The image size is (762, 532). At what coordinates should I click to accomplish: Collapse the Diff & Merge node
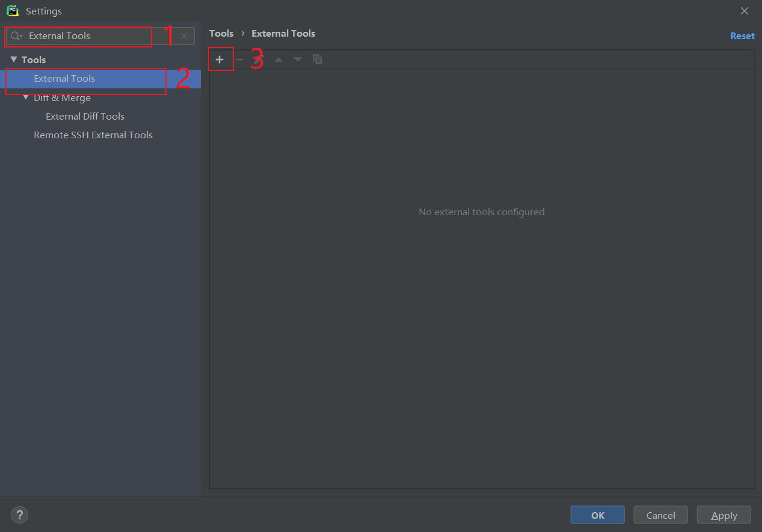coord(26,97)
